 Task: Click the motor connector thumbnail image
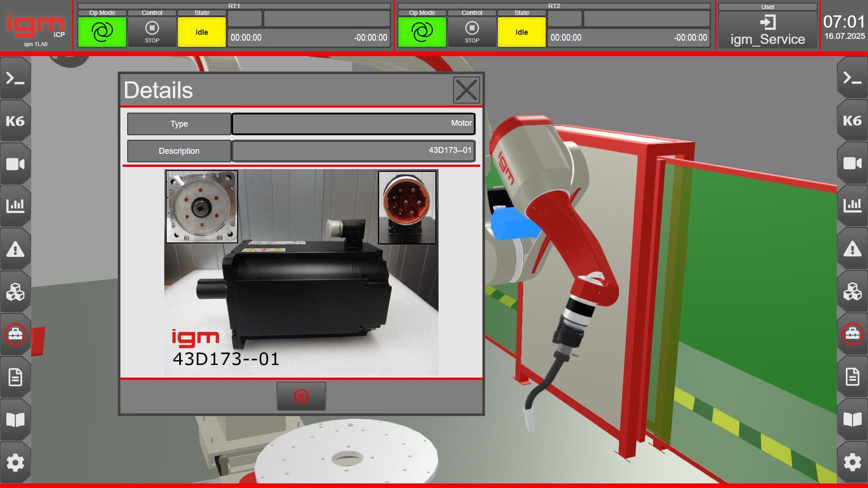[x=407, y=207]
